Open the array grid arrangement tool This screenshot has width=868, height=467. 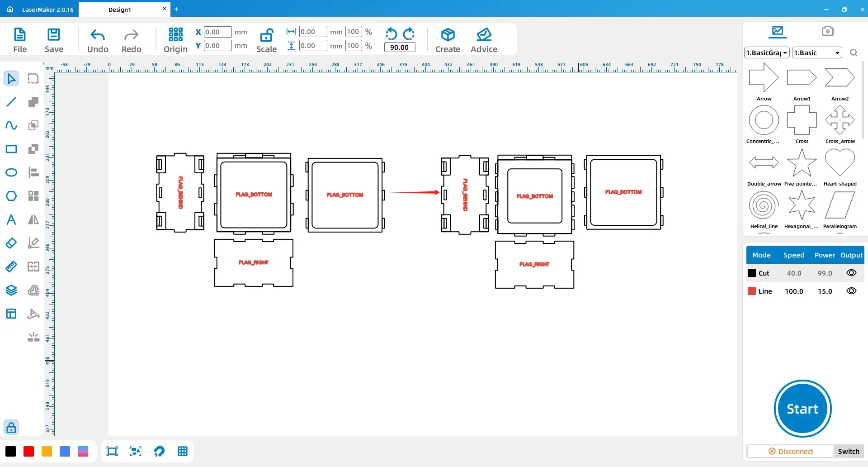(x=33, y=196)
